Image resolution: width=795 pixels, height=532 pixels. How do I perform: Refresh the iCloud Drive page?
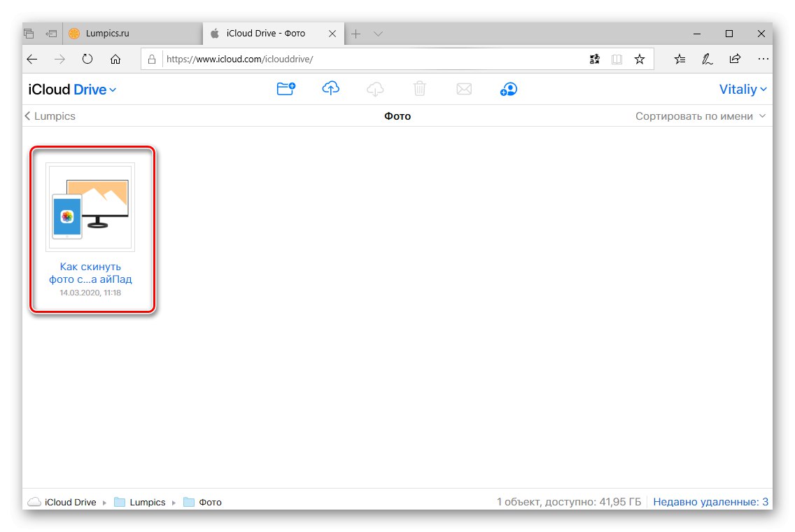point(87,59)
